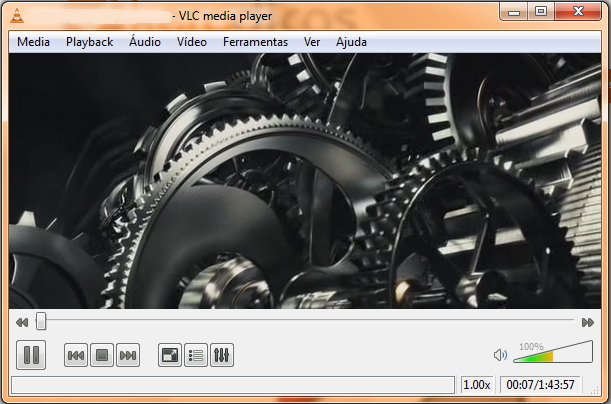Set volume using the 100% volume slider
This screenshot has width=611, height=404.
553,352
